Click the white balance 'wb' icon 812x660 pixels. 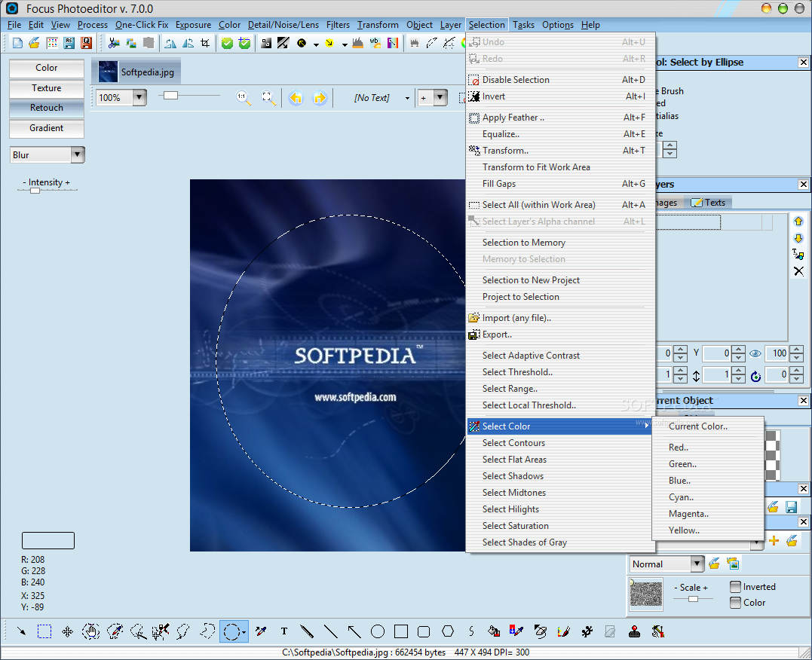click(x=375, y=43)
